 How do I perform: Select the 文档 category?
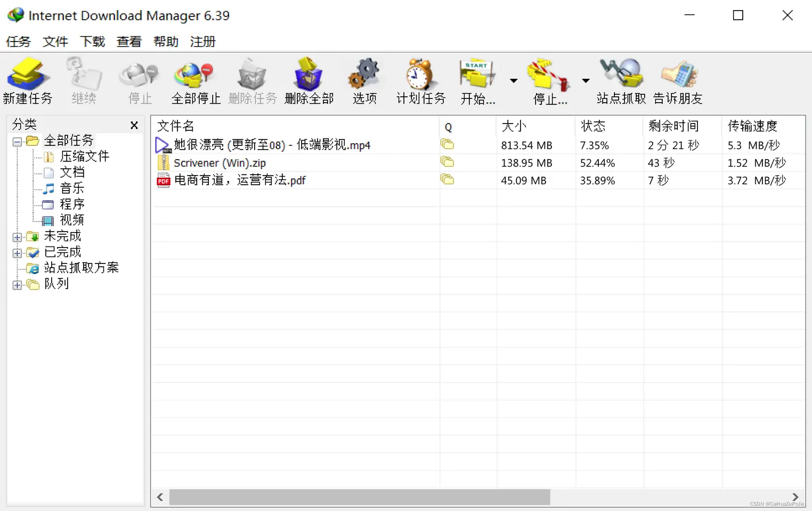point(72,172)
